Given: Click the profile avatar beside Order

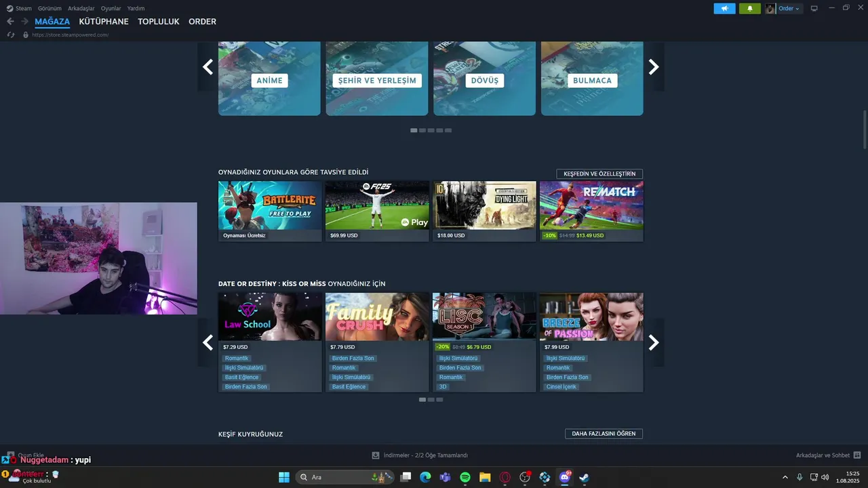Looking at the screenshot, I should click(770, 8).
